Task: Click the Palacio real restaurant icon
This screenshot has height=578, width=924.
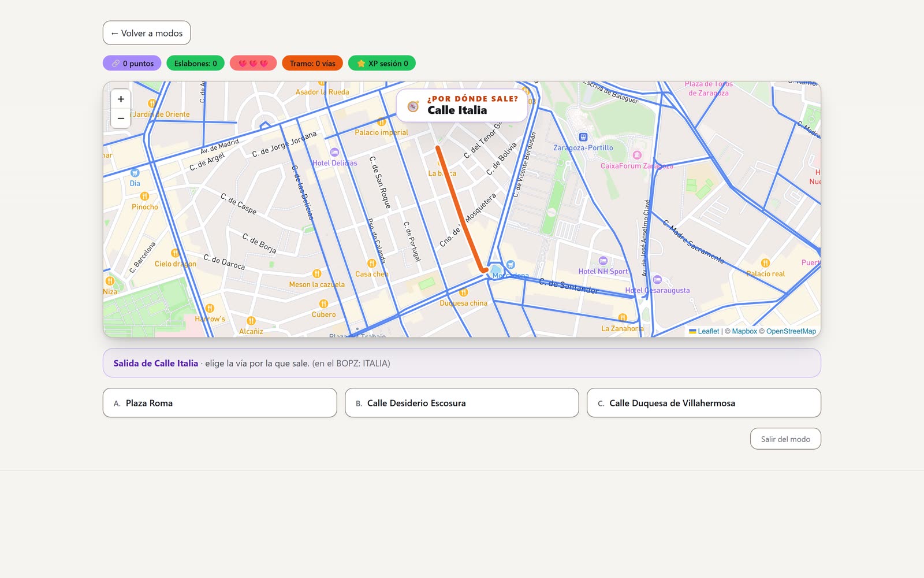Action: tap(765, 262)
